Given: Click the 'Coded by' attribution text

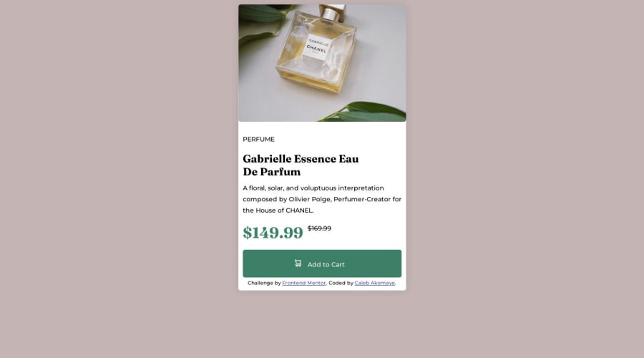Looking at the screenshot, I should (341, 284).
